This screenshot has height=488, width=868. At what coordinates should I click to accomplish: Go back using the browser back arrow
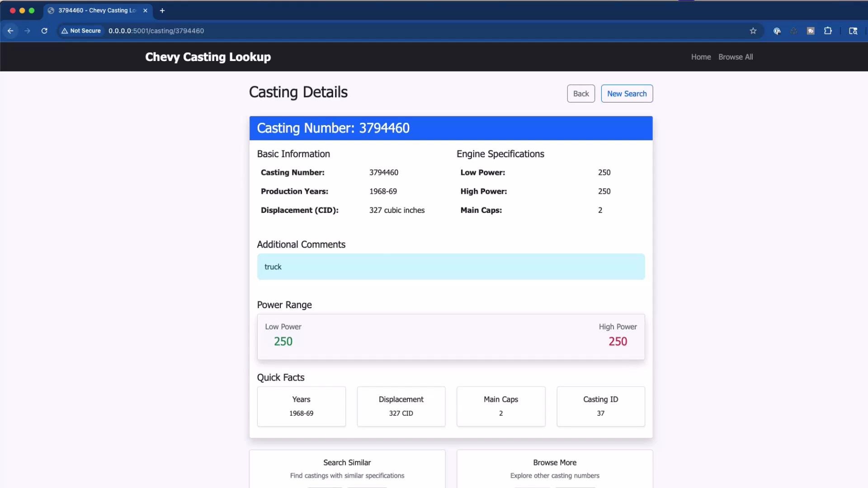click(x=10, y=31)
